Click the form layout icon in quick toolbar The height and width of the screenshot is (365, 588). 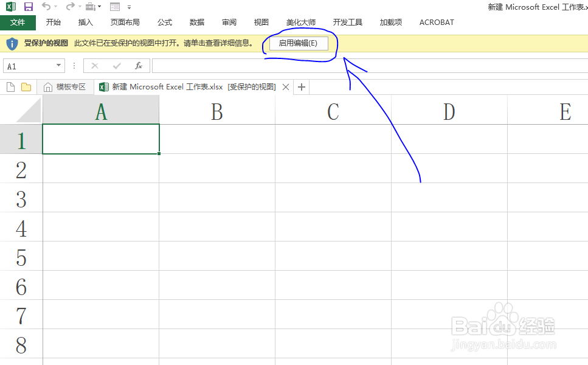coord(115,6)
